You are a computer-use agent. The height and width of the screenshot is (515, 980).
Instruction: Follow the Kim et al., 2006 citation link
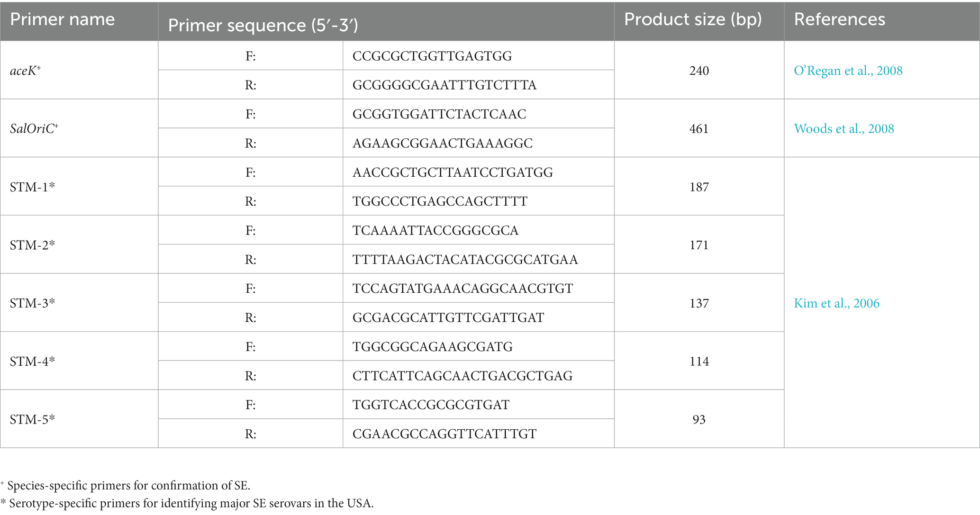coord(836,303)
